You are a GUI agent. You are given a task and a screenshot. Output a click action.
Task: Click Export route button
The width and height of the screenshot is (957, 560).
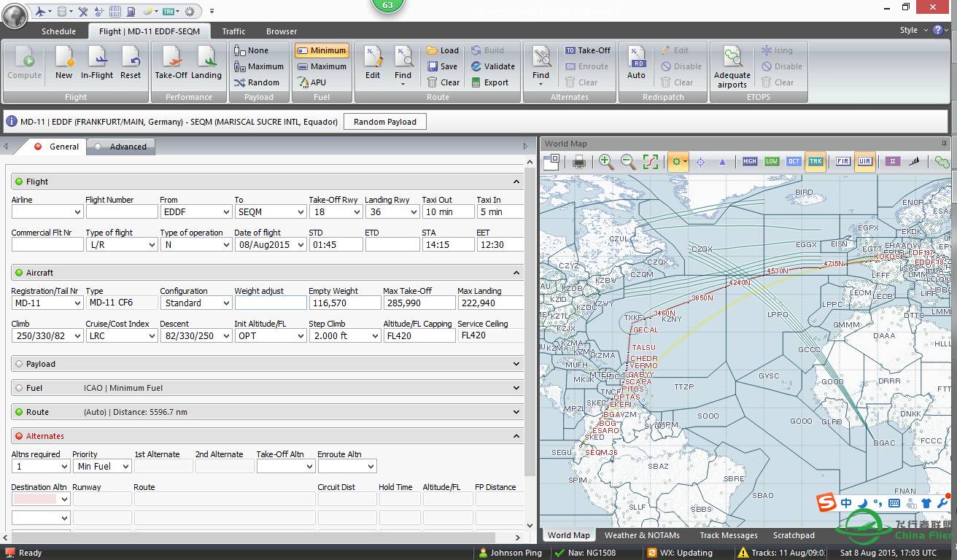point(489,82)
